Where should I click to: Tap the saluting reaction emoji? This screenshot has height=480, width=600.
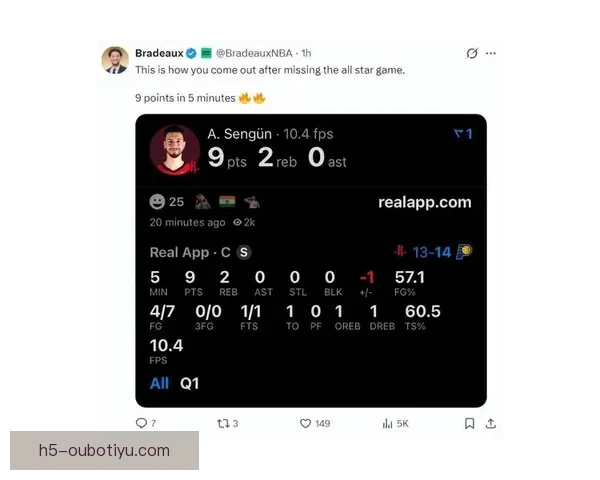click(252, 202)
